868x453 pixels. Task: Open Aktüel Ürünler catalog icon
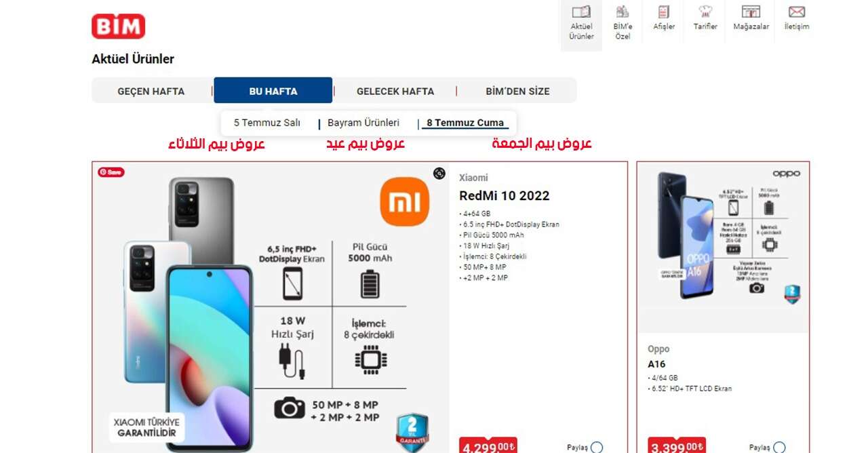click(581, 12)
